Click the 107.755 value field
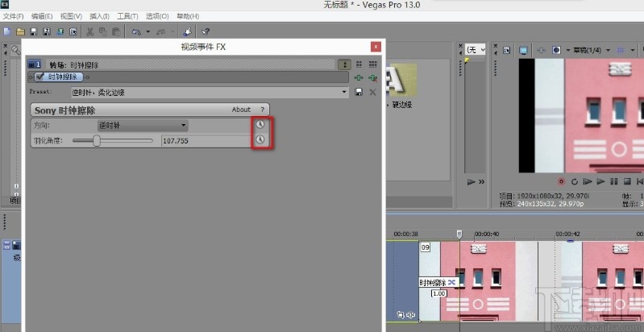 click(206, 141)
